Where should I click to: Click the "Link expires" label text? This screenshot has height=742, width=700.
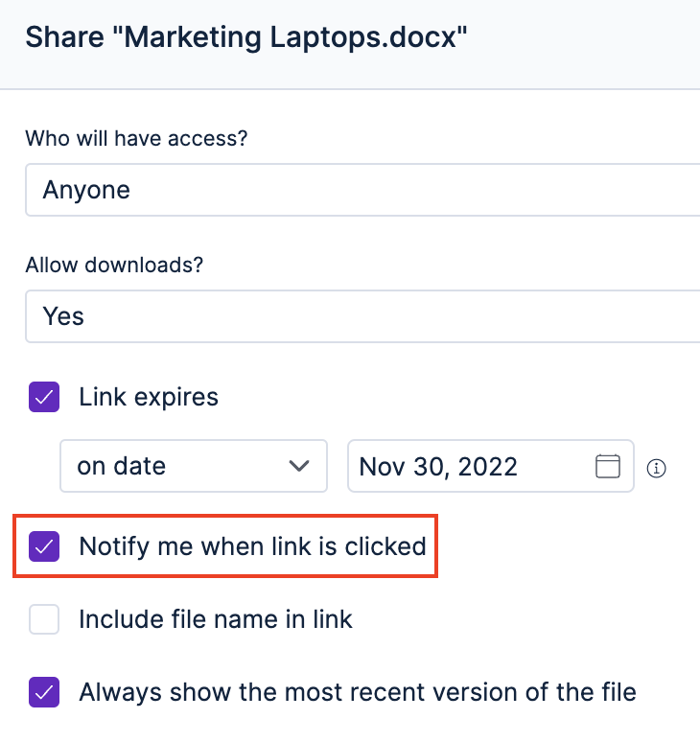pyautogui.click(x=149, y=397)
